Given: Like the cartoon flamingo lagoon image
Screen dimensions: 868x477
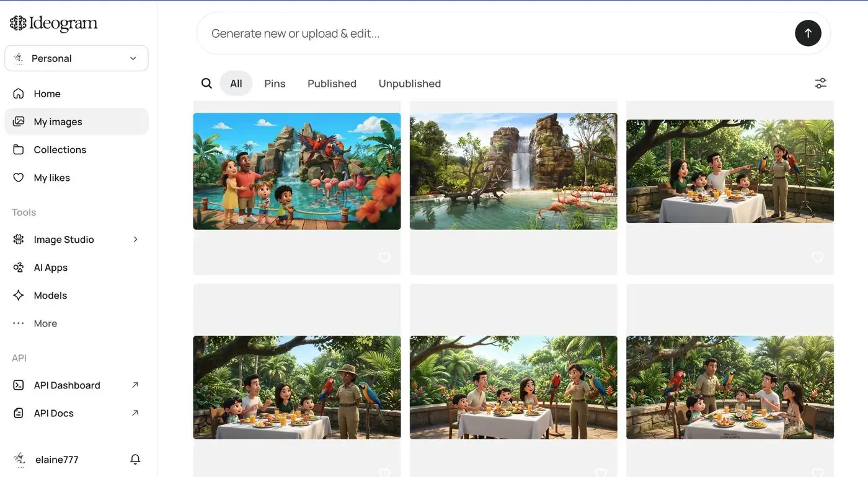Looking at the screenshot, I should click(384, 257).
